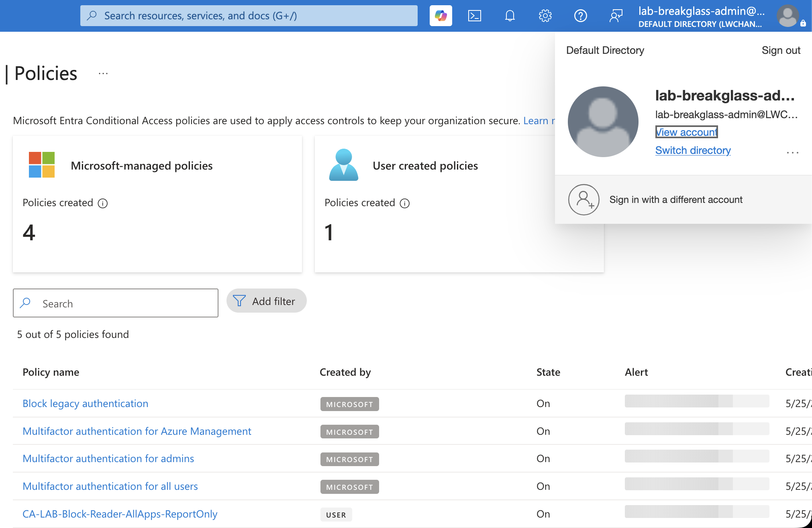
Task: Click the USER badge for CA-LAB policy
Action: click(336, 515)
